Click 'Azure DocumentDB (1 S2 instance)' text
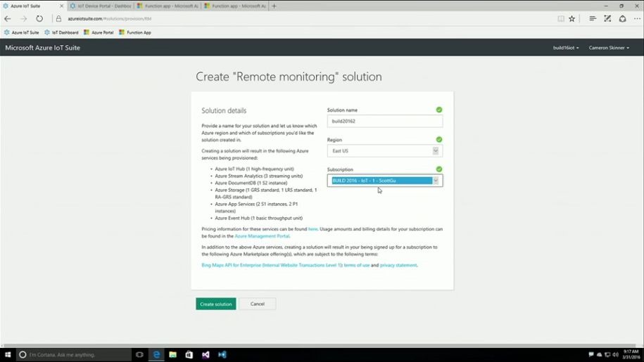Screen dimensions: 644x362 pos(251,183)
